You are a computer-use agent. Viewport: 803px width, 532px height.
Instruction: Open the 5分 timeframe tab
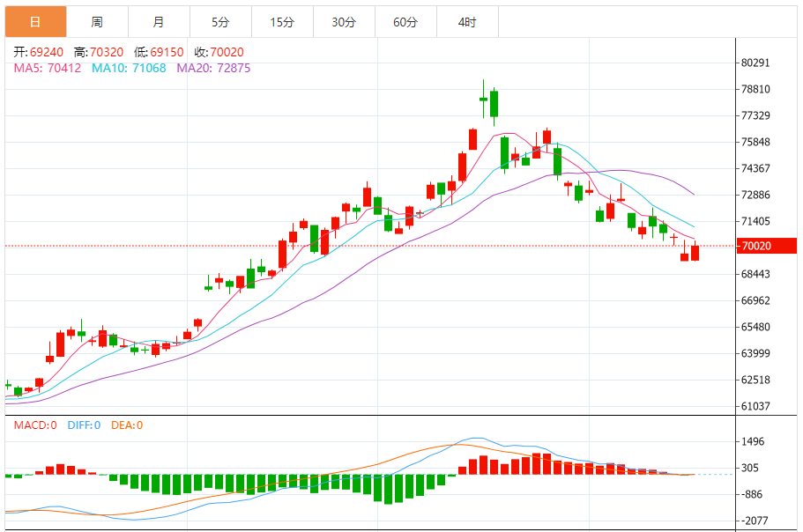[x=220, y=22]
